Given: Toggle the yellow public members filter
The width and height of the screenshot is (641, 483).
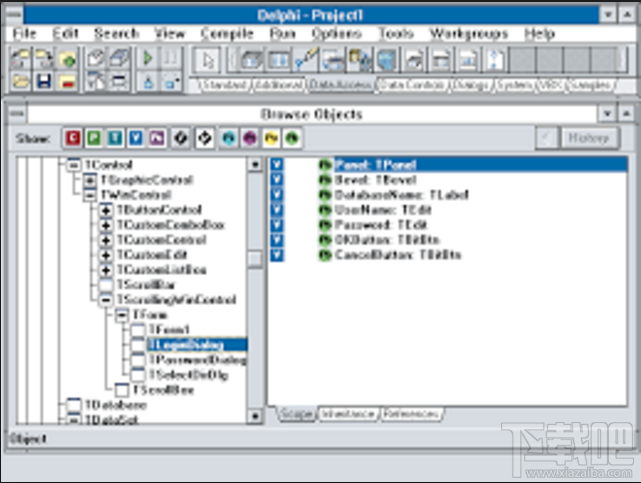Looking at the screenshot, I should tap(271, 138).
